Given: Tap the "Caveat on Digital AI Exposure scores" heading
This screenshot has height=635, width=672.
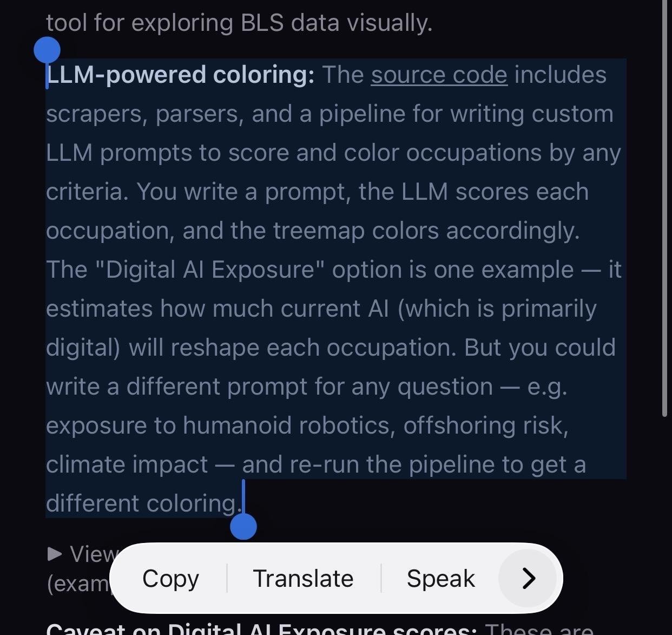Looking at the screenshot, I should coord(261,629).
